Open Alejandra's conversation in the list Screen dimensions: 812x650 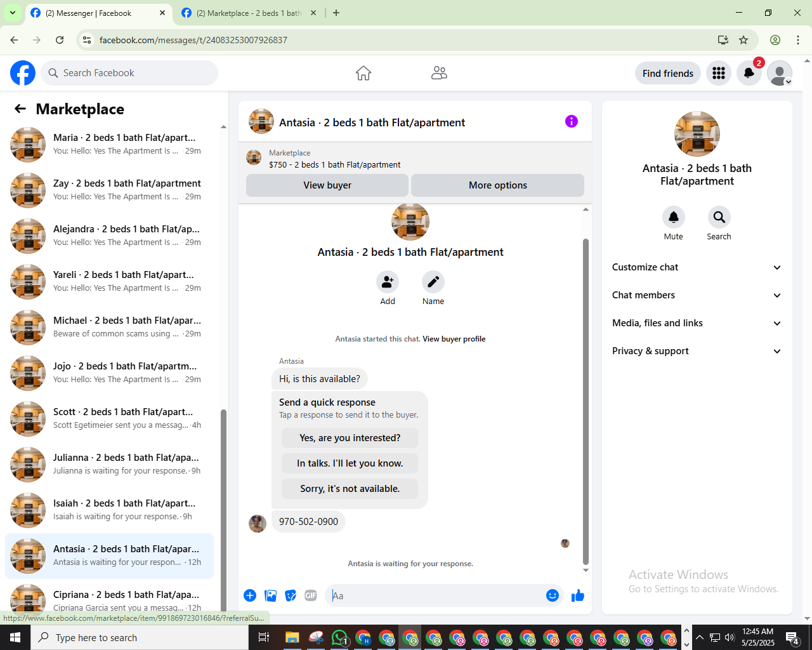pyautogui.click(x=109, y=236)
